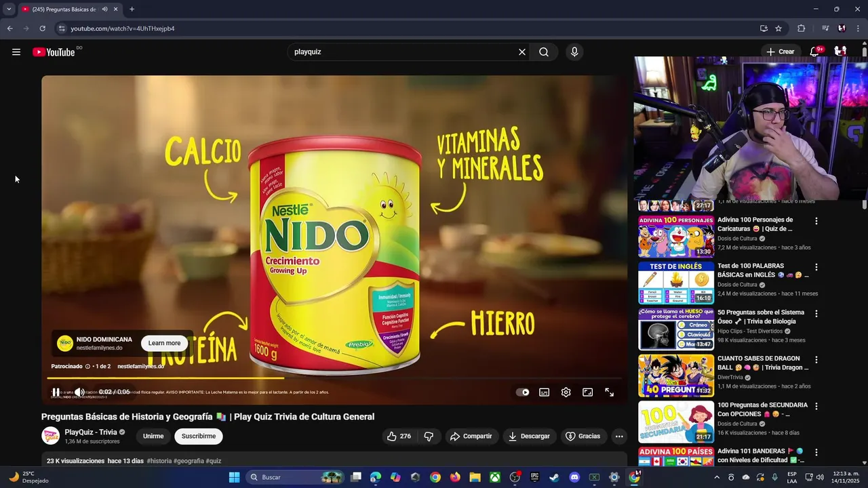This screenshot has height=488, width=868.
Task: Select the Preguntas Básicas browser tab
Action: click(x=64, y=9)
